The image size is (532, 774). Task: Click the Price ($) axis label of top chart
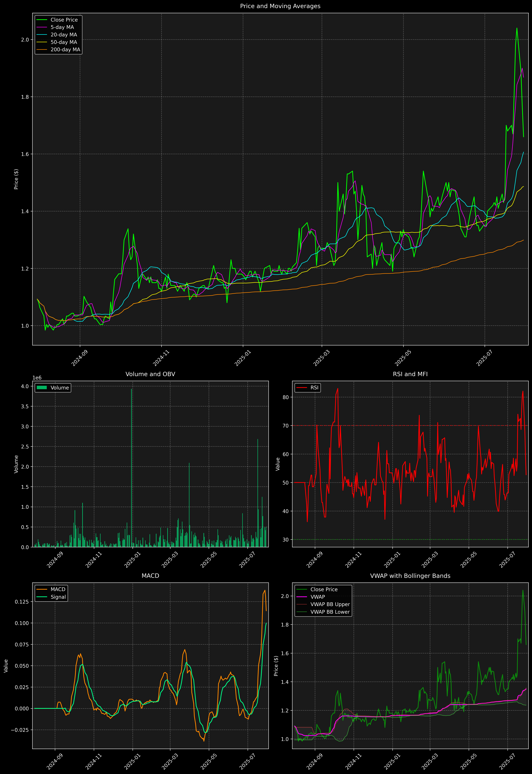point(16,179)
